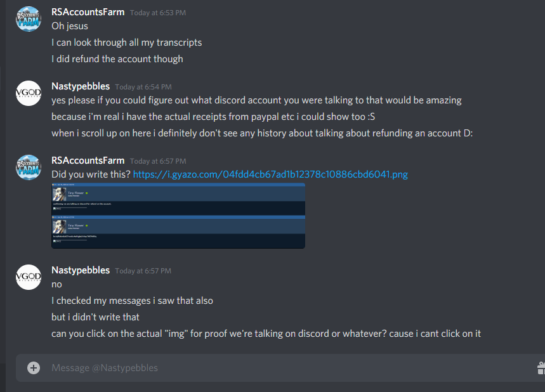Click the 'I can look through all my transcripts' message
This screenshot has height=392, width=545.
coord(126,42)
